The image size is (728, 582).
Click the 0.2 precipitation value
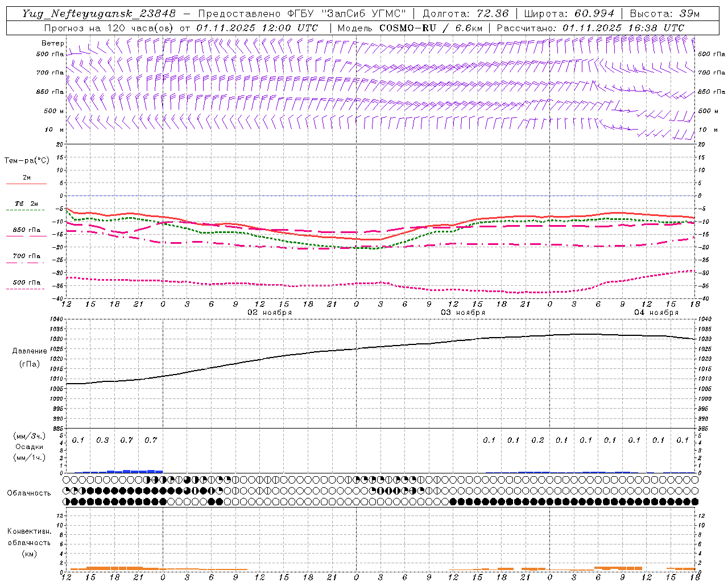point(537,440)
